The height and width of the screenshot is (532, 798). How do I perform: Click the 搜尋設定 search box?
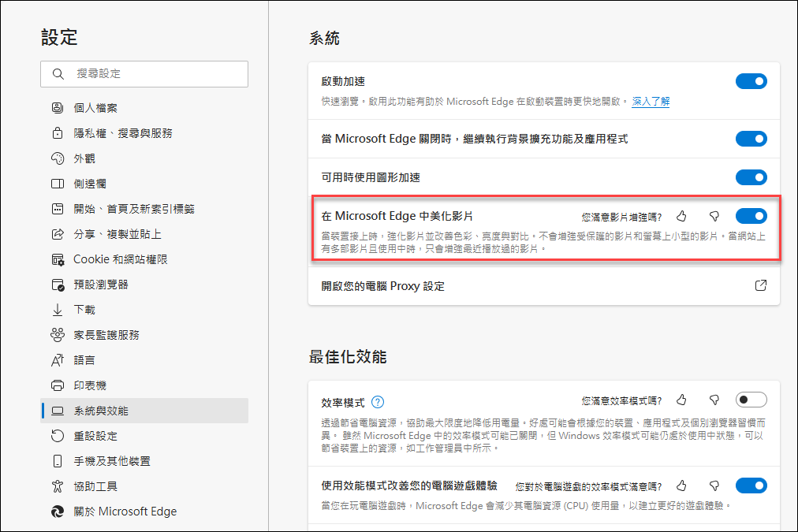144,74
